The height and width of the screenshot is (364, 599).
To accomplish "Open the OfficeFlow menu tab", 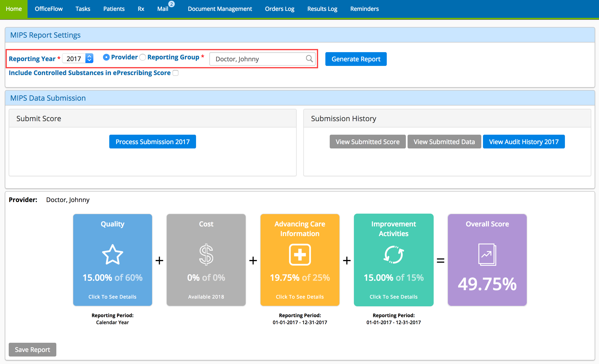I will click(x=49, y=9).
